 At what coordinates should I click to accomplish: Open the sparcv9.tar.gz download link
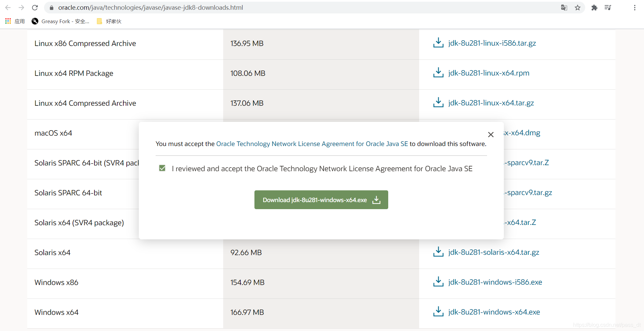[528, 192]
